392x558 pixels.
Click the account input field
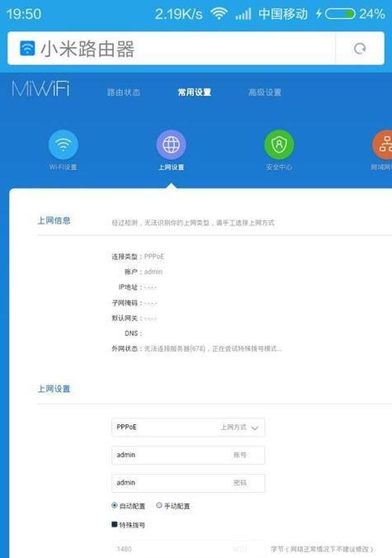coord(188,455)
